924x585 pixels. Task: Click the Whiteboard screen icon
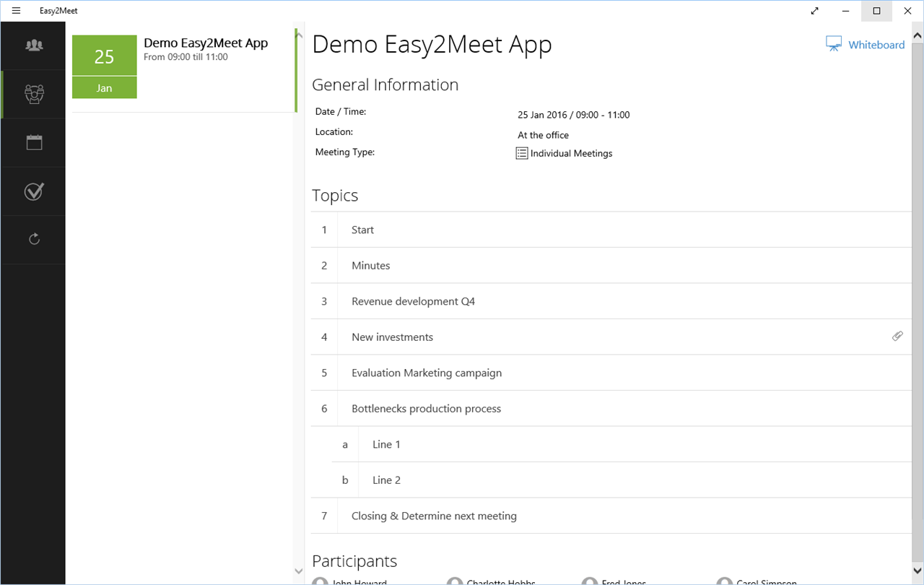[x=834, y=44]
